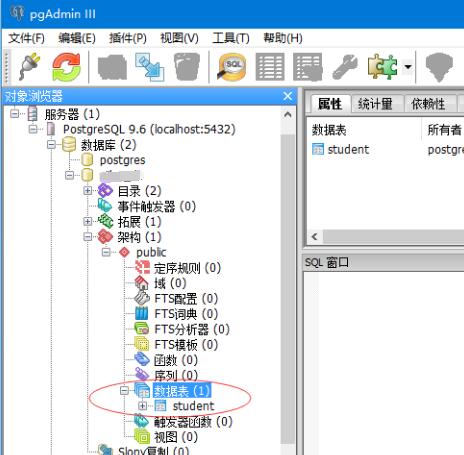Image resolution: width=464 pixels, height=455 pixels.
Task: Open the SQL query tool icon
Action: [232, 67]
